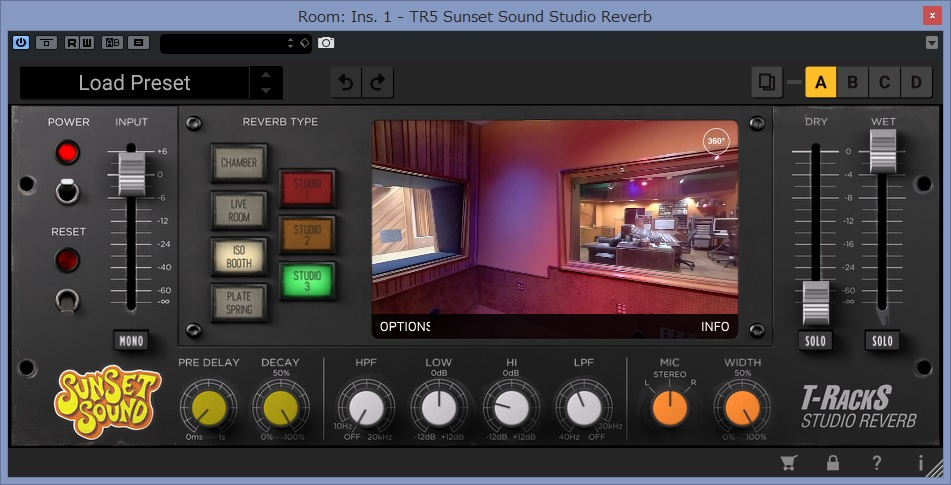Switch to preset slot A
Screen dimensions: 951x485
point(821,82)
